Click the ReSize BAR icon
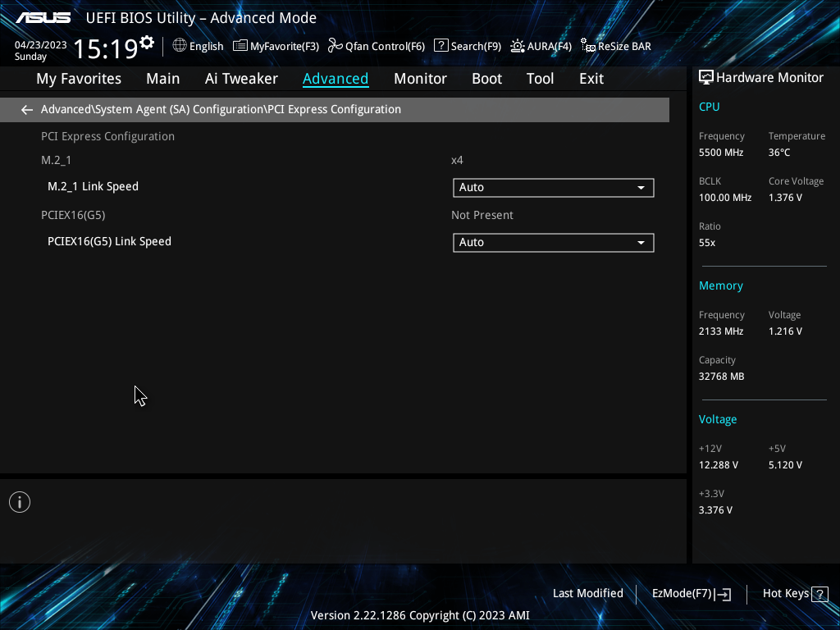This screenshot has height=630, width=840. [588, 46]
